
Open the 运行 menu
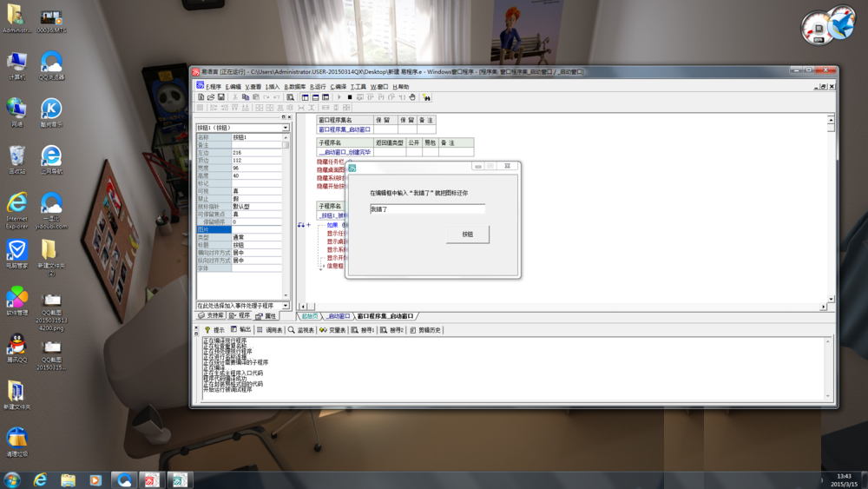(x=318, y=86)
